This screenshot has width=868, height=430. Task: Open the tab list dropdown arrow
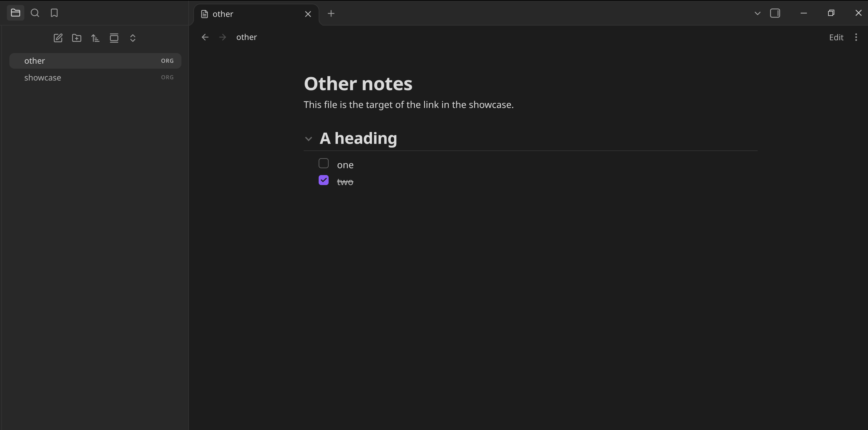point(758,13)
